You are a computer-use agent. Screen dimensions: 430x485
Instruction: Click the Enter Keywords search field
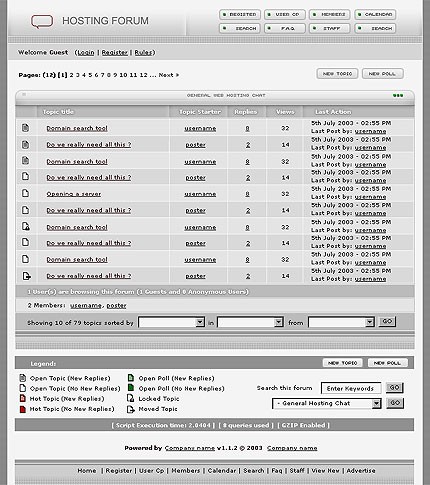[351, 388]
